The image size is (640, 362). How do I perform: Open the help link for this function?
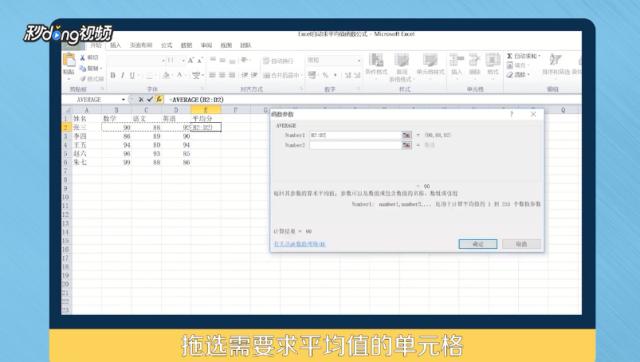tap(300, 244)
